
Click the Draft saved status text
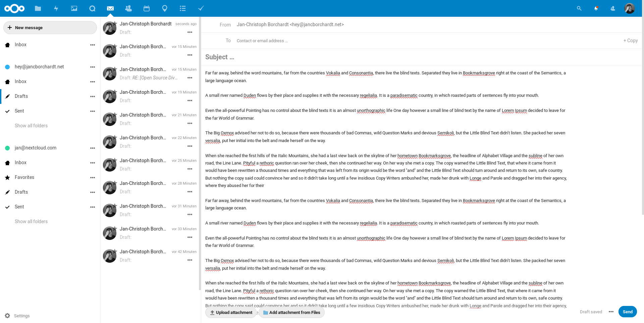[591, 312]
